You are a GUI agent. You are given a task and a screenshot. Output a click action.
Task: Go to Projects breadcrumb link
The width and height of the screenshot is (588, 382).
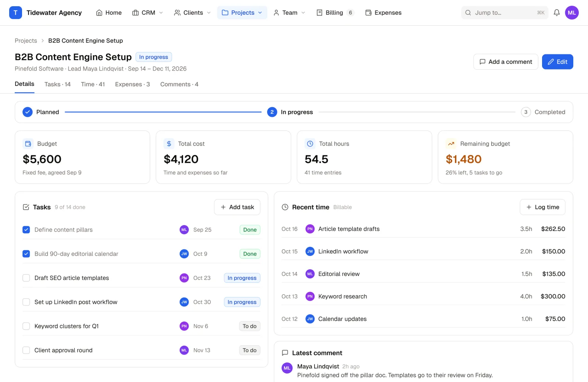point(26,41)
